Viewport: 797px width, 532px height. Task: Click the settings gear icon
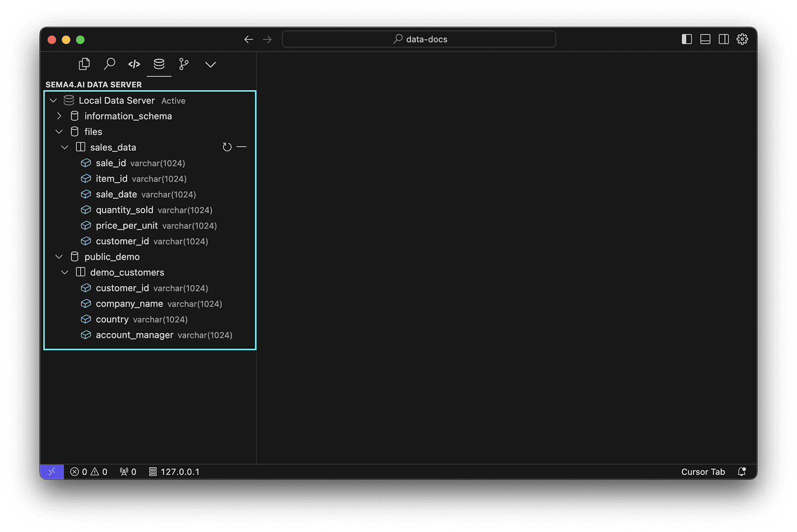pos(742,39)
